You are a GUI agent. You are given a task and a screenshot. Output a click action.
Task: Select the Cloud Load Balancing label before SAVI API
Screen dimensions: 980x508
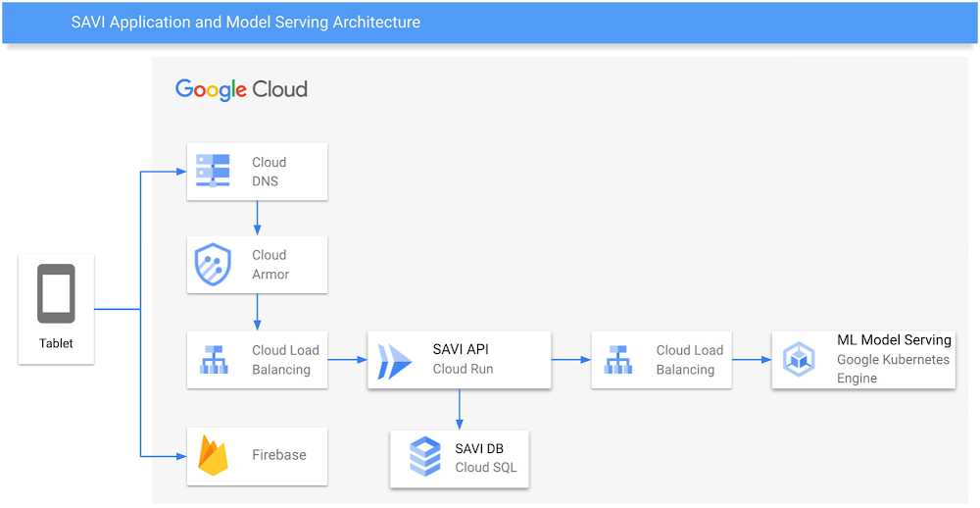285,360
